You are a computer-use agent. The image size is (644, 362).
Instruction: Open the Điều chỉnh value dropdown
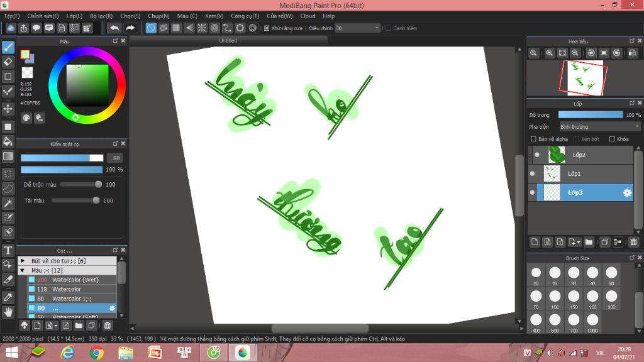(x=377, y=28)
